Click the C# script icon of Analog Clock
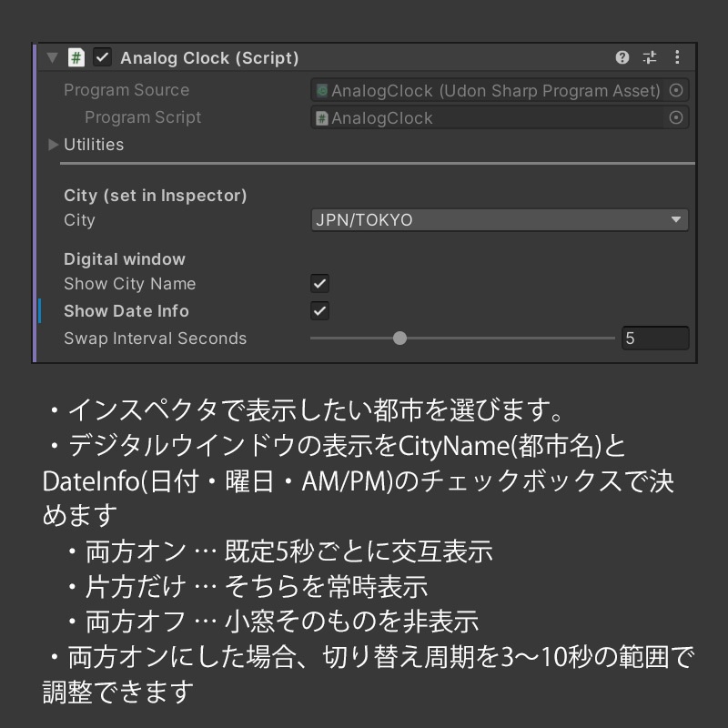This screenshot has height=728, width=728. pyautogui.click(x=76, y=57)
